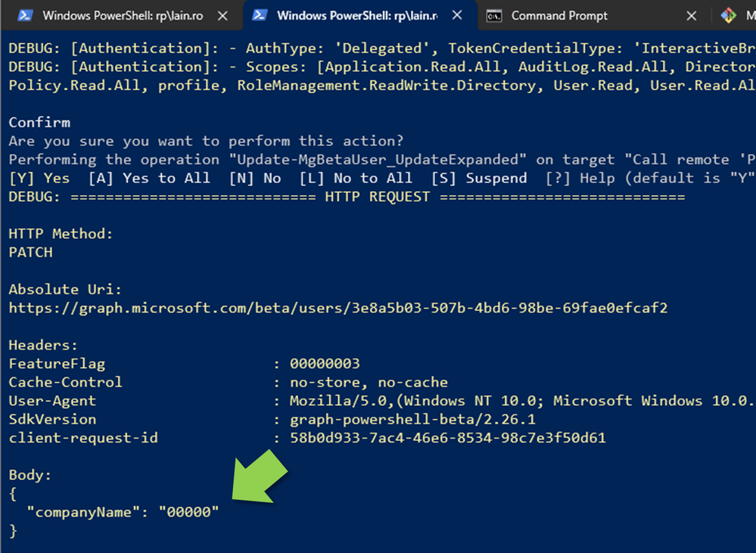The height and width of the screenshot is (553, 756).
Task: Click the [Y] Yes confirm option
Action: [x=39, y=178]
